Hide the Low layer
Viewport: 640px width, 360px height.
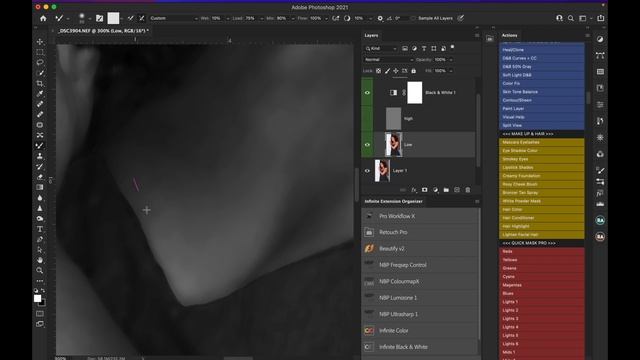(367, 144)
